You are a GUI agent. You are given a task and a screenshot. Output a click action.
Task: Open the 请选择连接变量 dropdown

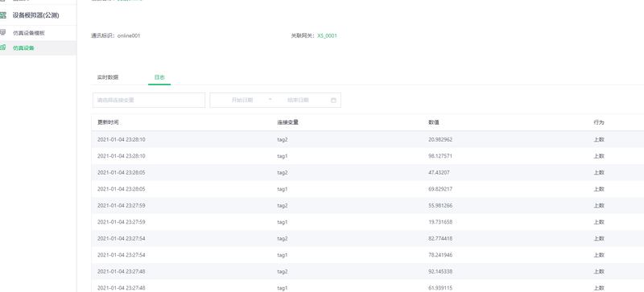[x=149, y=101]
